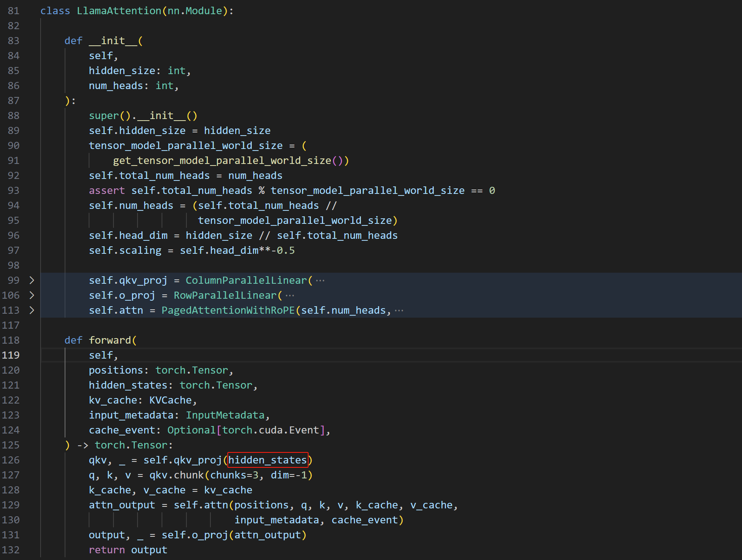Screen dimensions: 742x560
Task: Click self.o_proj(attn_output) call on line 131
Action: pyautogui.click(x=234, y=535)
